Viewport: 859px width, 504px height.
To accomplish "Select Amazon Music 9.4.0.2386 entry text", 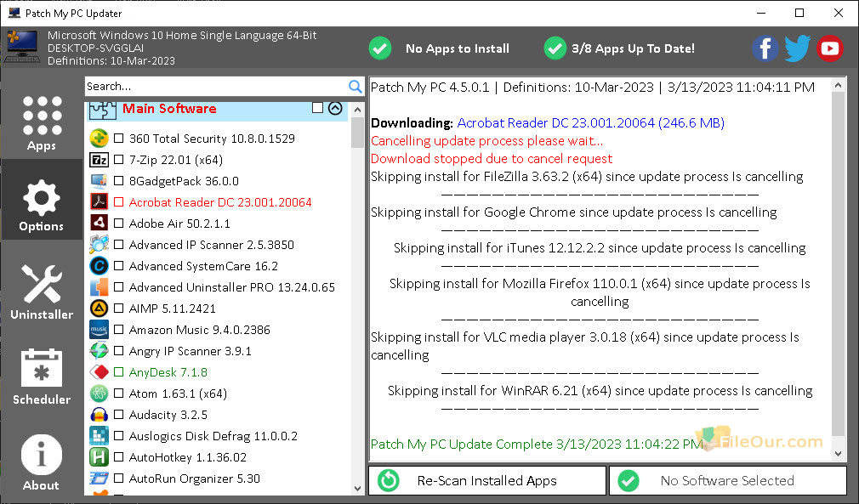I will (199, 330).
